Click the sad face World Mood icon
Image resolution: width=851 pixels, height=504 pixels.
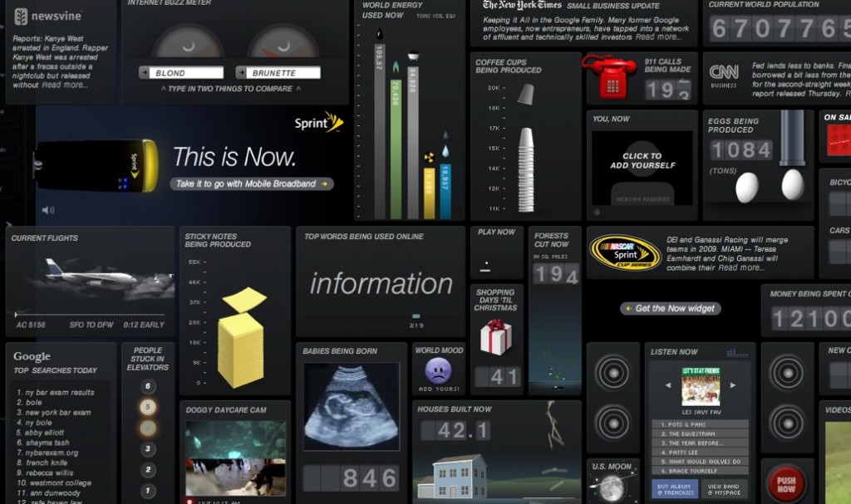438,369
